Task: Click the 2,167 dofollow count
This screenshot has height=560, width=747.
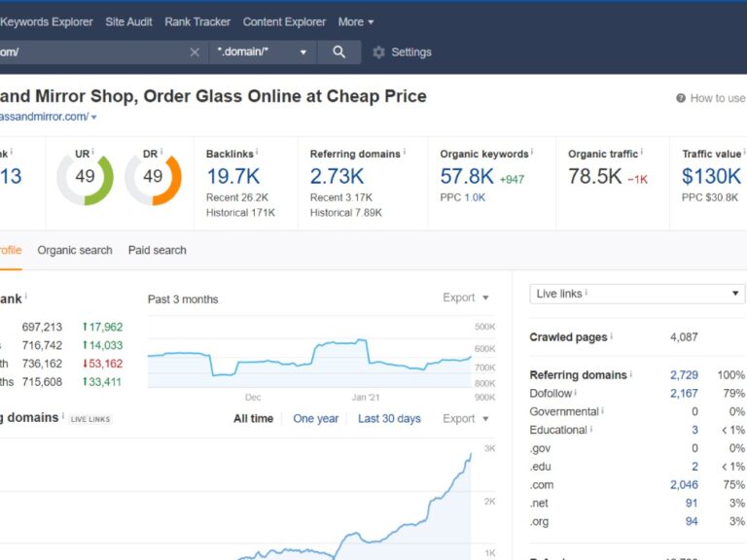Action: [x=684, y=394]
